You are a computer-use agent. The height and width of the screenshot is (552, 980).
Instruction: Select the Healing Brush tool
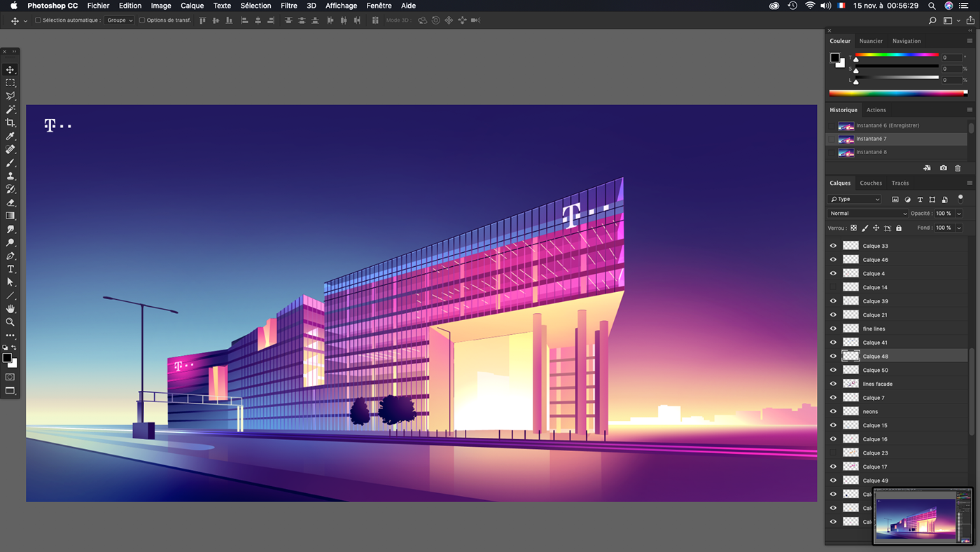pyautogui.click(x=10, y=150)
